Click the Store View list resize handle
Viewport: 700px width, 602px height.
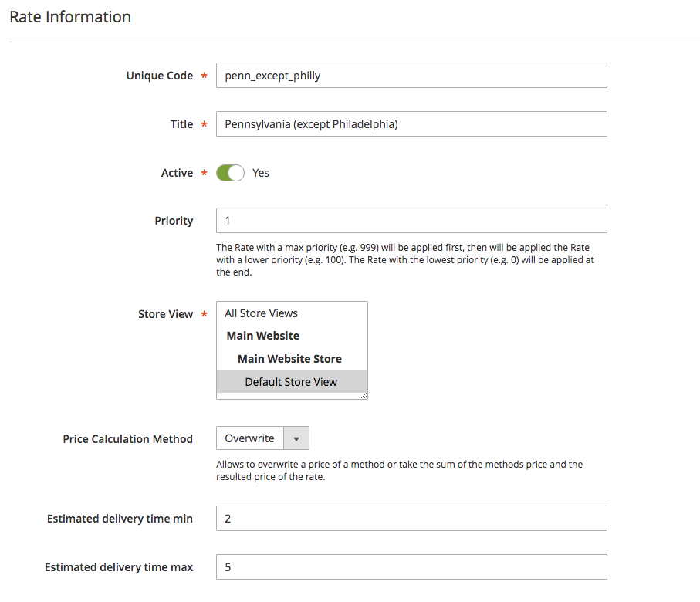[x=364, y=396]
